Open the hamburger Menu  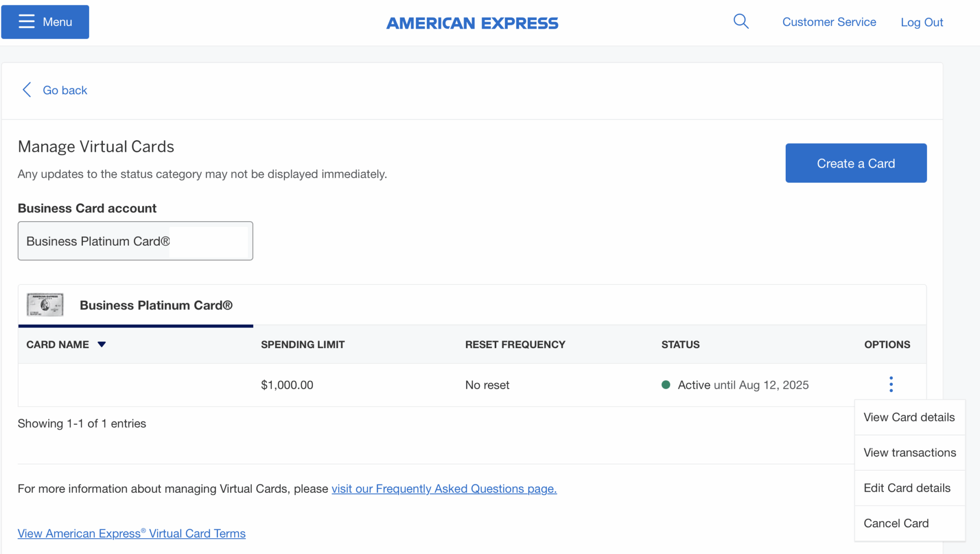[x=45, y=22]
